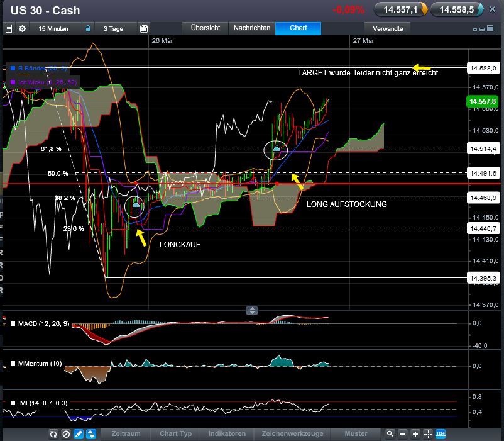Open chart settings gear icon

[22, 29]
